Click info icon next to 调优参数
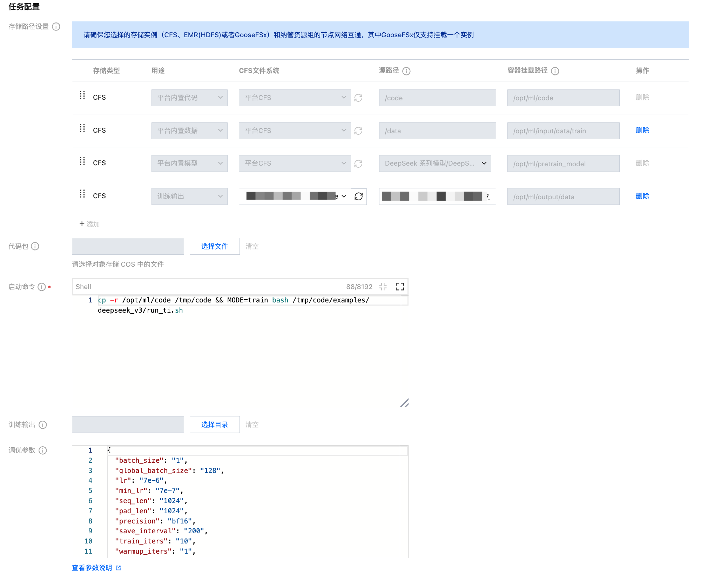The width and height of the screenshot is (728, 581). pos(43,450)
